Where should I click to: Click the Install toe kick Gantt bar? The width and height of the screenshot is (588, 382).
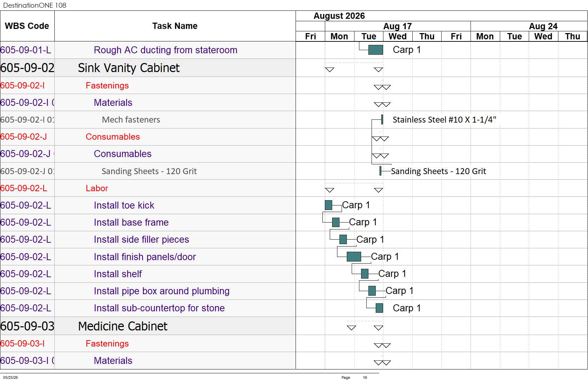[328, 205]
